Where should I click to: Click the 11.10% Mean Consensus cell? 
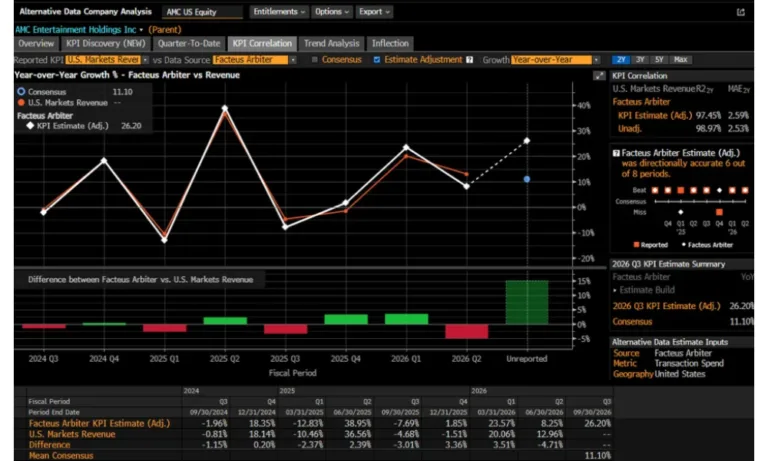[x=598, y=456]
